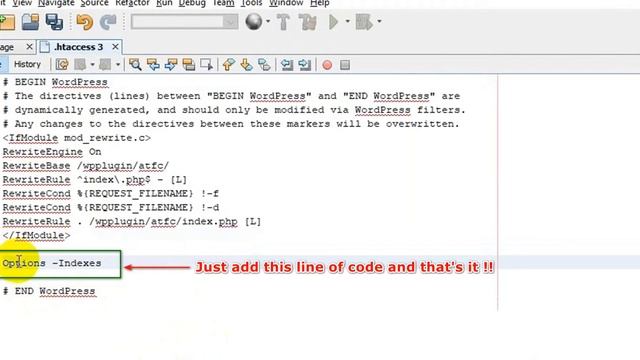Click the Previous Bookmark up-arrow icon
The width and height of the screenshot is (640, 360).
229,64
